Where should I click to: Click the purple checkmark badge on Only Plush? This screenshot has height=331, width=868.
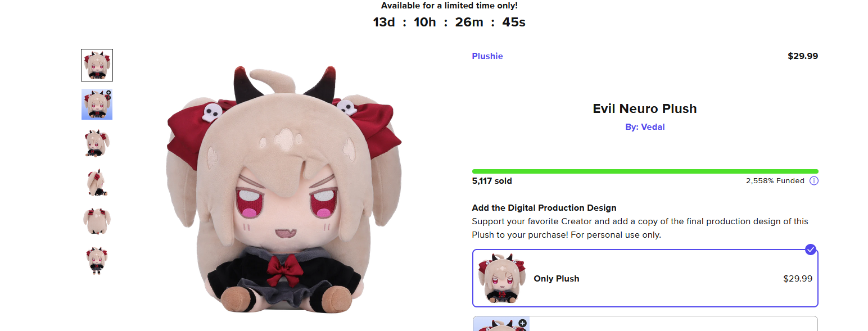coord(810,249)
